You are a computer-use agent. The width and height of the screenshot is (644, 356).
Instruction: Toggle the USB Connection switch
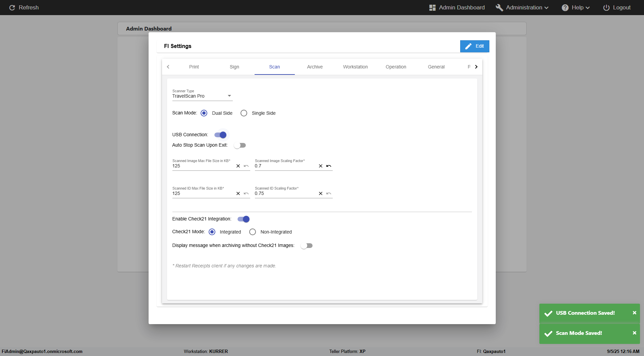220,135
